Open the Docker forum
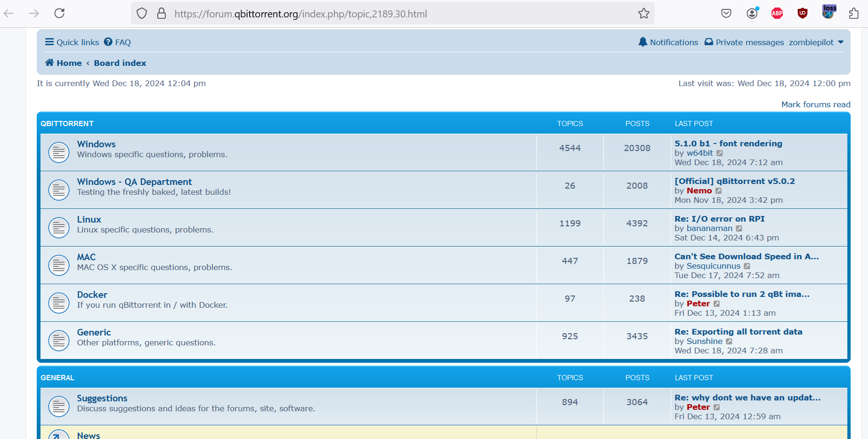 [92, 295]
